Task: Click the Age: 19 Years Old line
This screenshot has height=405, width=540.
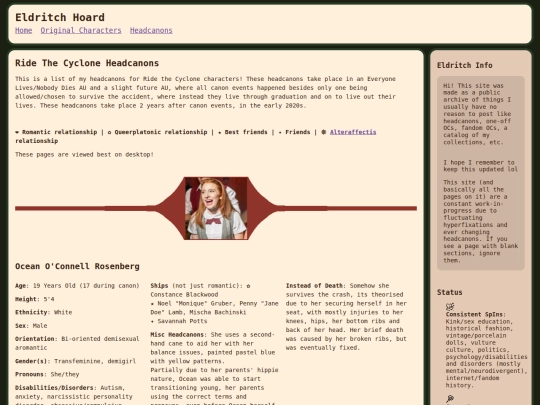Action: pyautogui.click(x=77, y=285)
